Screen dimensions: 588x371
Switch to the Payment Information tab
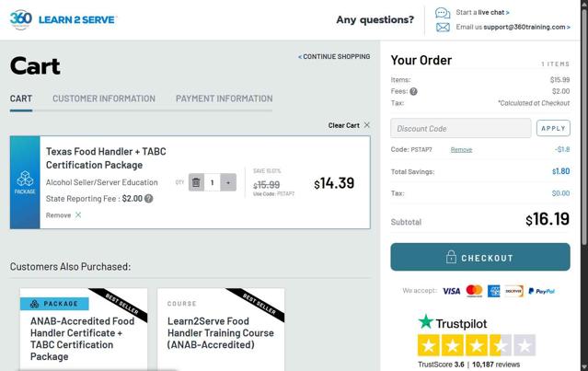coord(224,99)
